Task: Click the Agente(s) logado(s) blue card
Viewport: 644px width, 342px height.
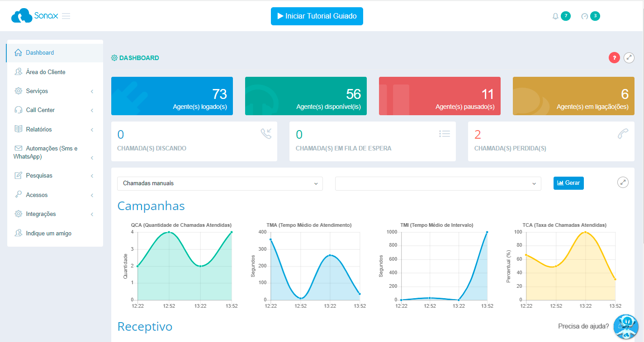Action: click(x=172, y=96)
